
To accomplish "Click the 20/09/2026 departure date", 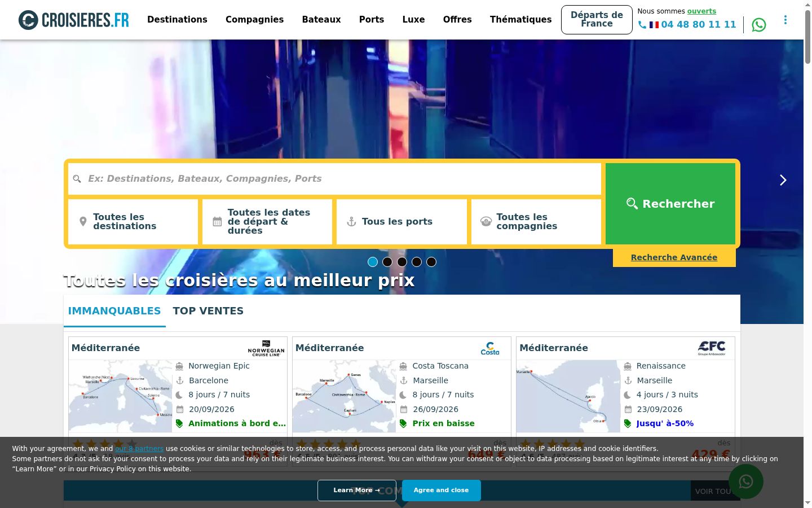I will tap(211, 409).
